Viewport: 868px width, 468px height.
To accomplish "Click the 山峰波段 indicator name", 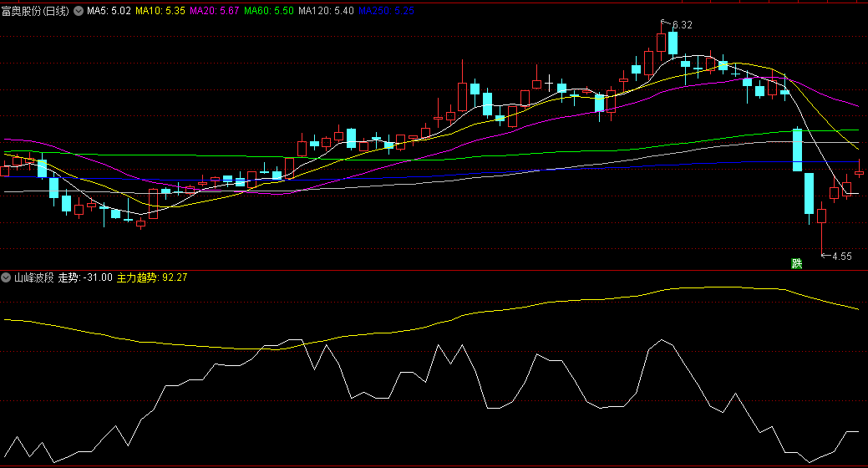I will (33, 277).
